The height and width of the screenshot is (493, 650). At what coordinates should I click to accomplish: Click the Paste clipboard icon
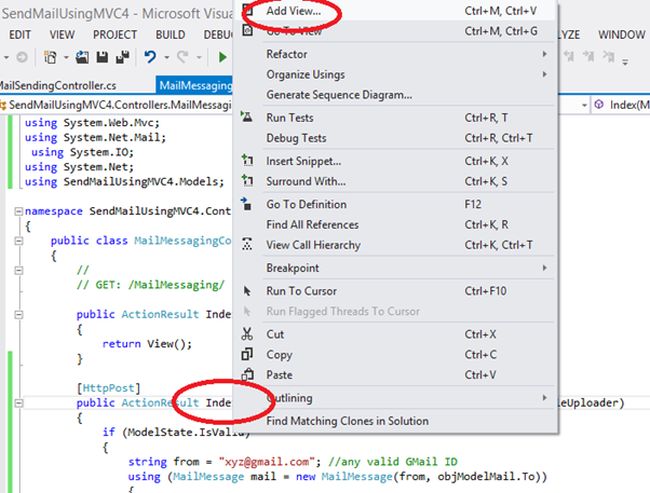[247, 374]
